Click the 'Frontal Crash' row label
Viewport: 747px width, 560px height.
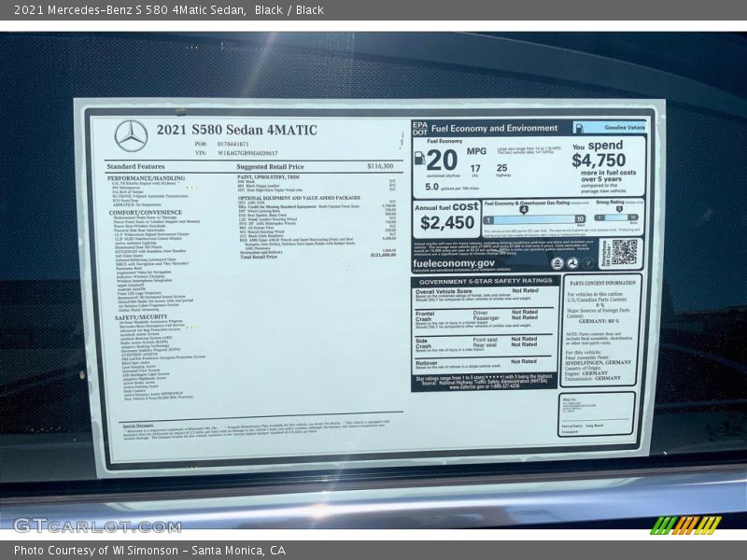coord(425,316)
